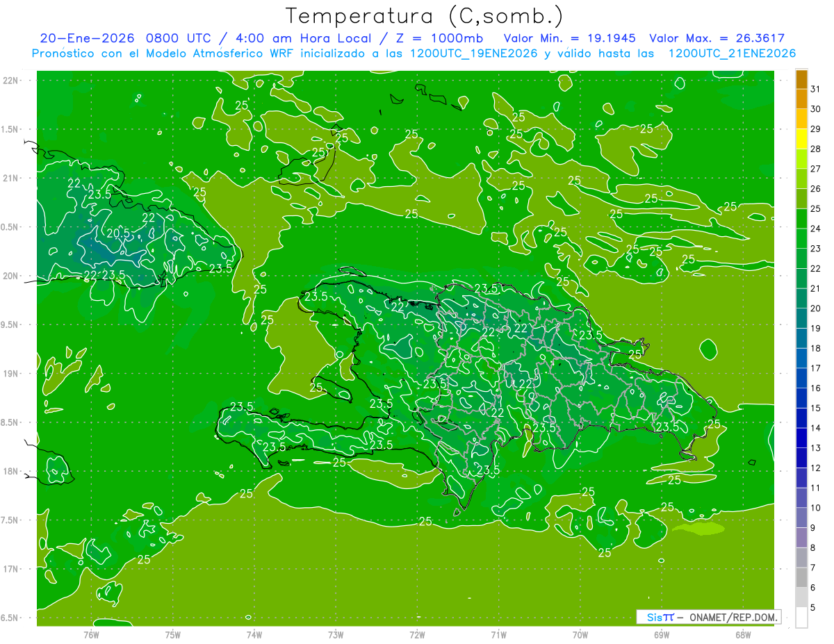Click the 69W longitude axis label
Viewport: 834px width, 644px height.
pos(662,634)
